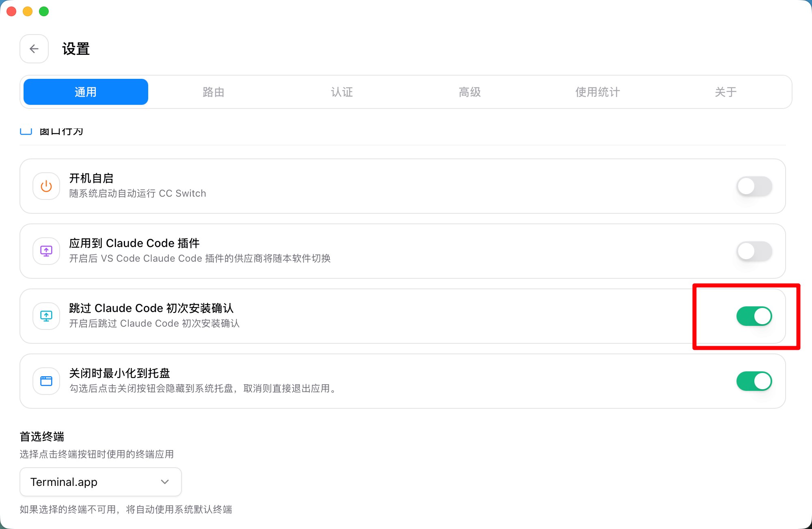The width and height of the screenshot is (812, 529).
Task: Click the purple monitor icon for Claude Code 插件
Action: 46,251
